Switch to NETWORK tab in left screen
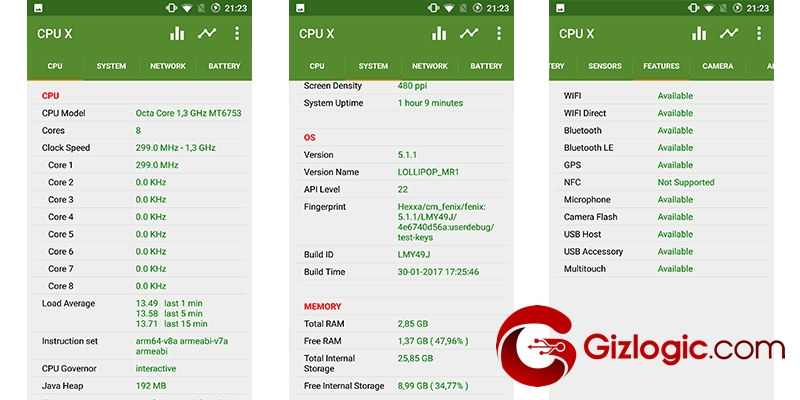Viewport: 800px width, 400px height. [x=168, y=66]
